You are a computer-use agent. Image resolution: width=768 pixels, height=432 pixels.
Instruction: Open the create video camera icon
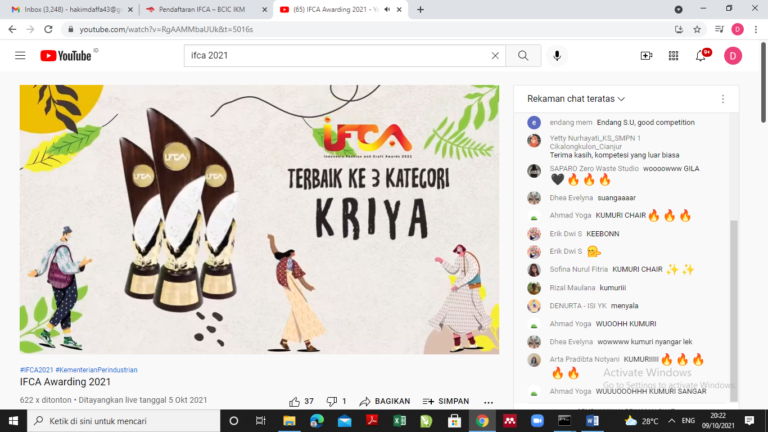point(646,56)
